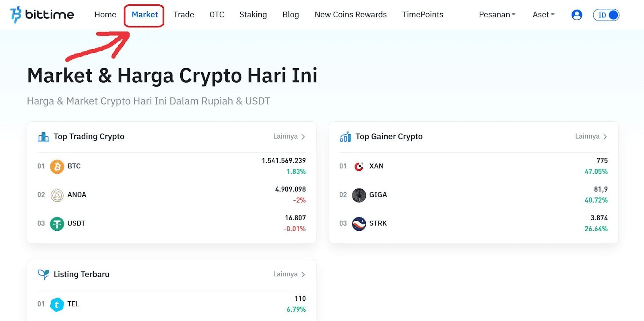Click the Bittime logo

pyautogui.click(x=42, y=14)
